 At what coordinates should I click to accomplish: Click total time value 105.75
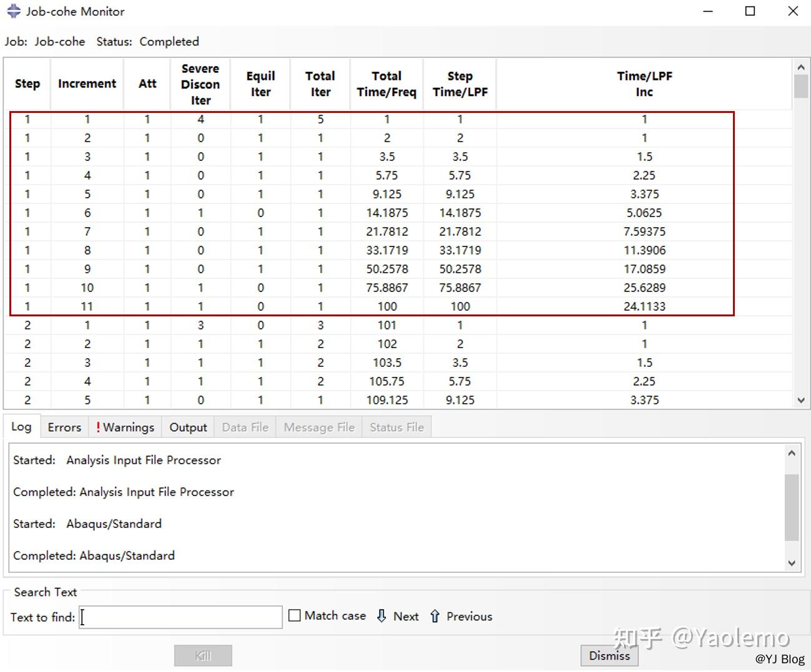(x=387, y=381)
